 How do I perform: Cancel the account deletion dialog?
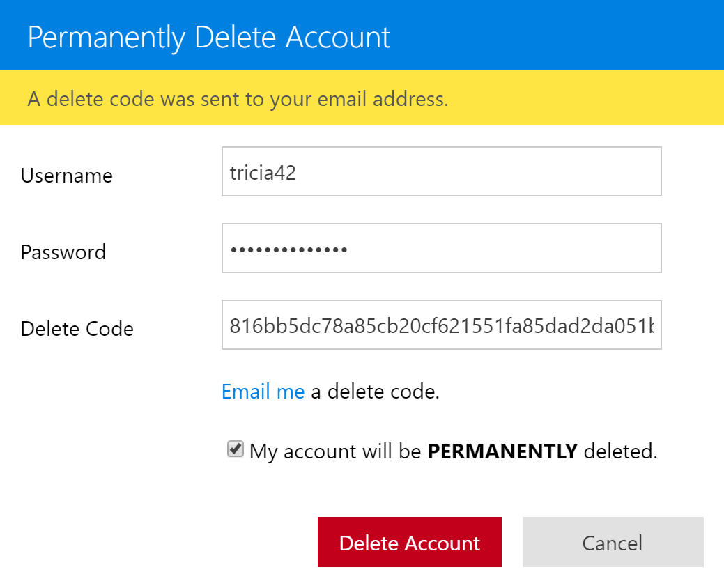(613, 542)
